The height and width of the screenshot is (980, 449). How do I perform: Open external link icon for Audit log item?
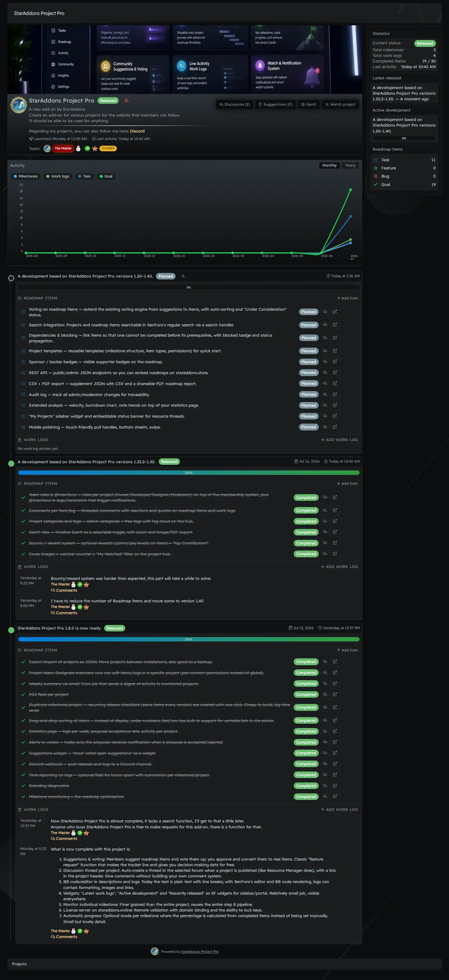[x=335, y=395]
